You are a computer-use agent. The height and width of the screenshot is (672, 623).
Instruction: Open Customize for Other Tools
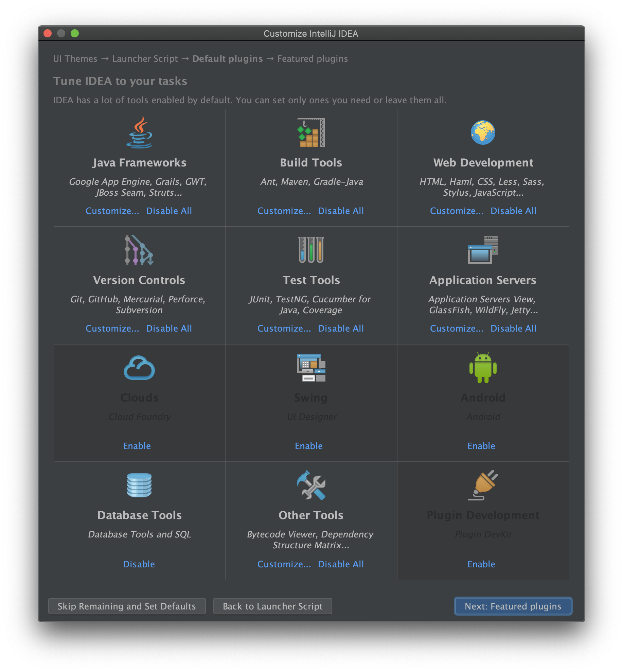click(x=284, y=564)
